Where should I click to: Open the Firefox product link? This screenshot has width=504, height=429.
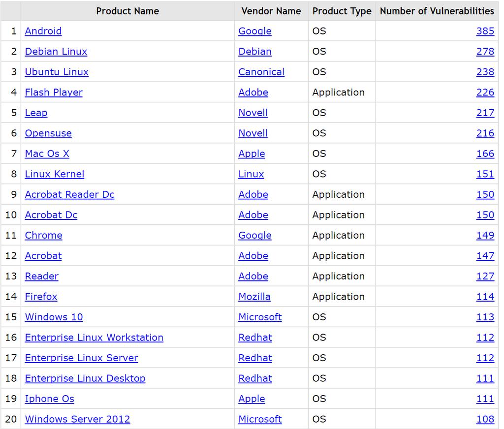coord(41,297)
